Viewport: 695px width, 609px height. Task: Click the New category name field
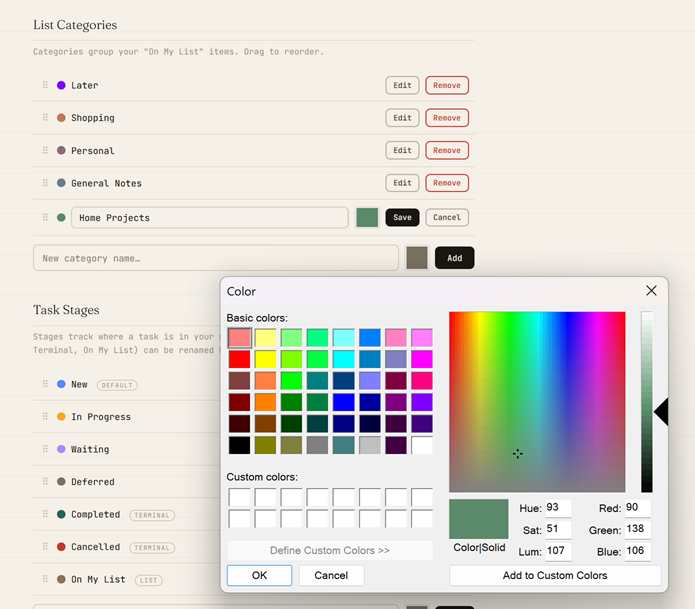click(x=216, y=258)
